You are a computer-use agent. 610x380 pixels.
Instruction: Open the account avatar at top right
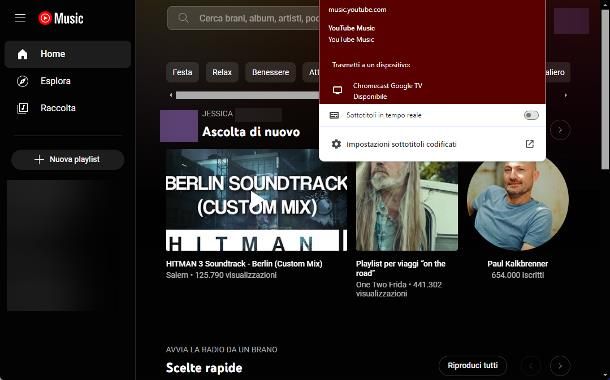tap(571, 21)
